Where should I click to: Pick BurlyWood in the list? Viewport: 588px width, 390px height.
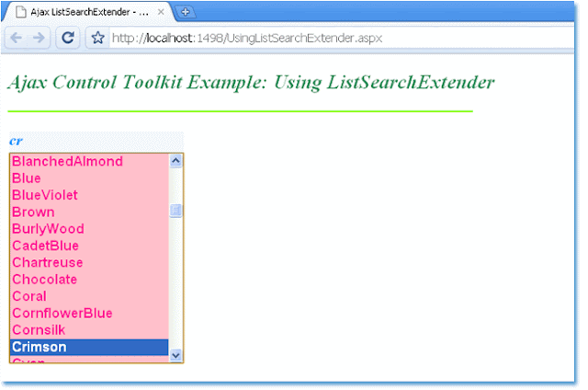(x=89, y=229)
